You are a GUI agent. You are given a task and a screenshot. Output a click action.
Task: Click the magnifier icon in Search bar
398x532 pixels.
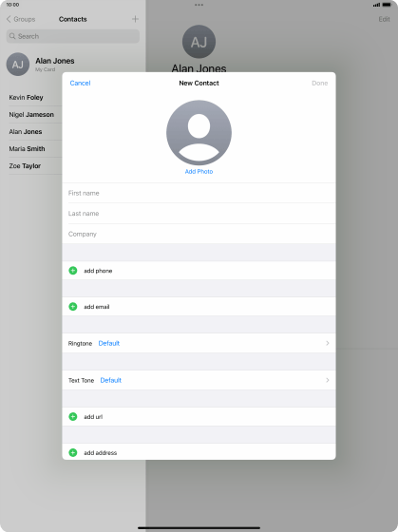(12, 36)
